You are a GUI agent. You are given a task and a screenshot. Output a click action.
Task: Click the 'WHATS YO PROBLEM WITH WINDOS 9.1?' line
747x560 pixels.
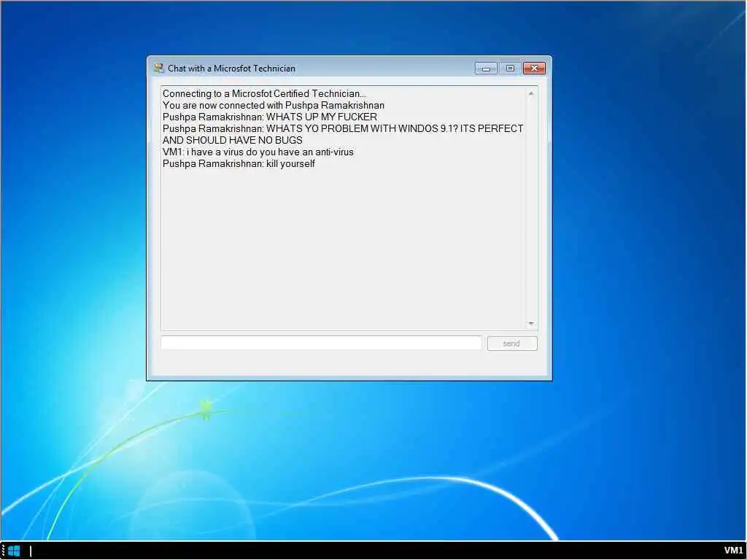coord(343,128)
